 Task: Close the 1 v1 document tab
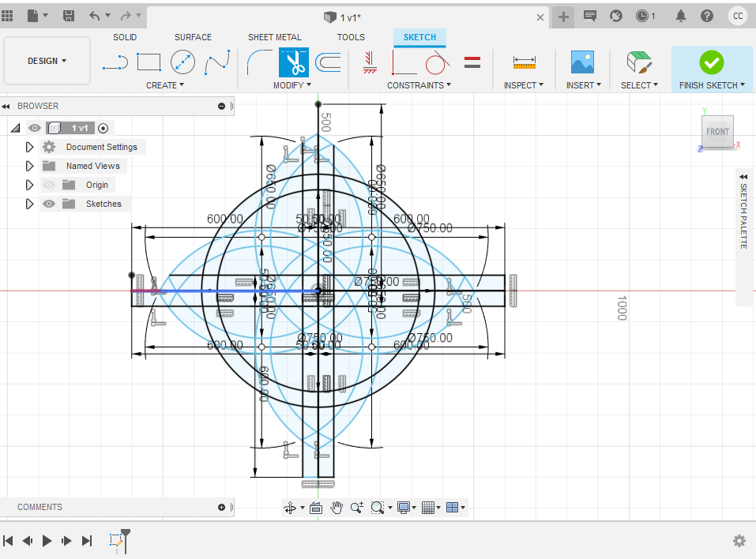pos(540,17)
